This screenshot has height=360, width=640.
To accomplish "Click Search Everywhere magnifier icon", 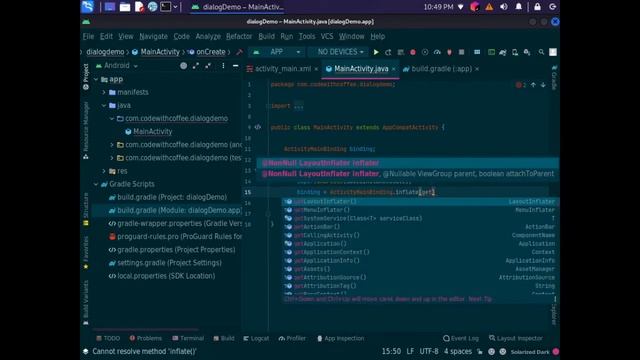I will pos(541,52).
